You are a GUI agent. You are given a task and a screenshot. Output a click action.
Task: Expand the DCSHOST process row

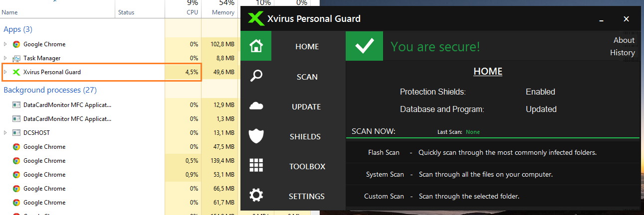click(x=5, y=133)
